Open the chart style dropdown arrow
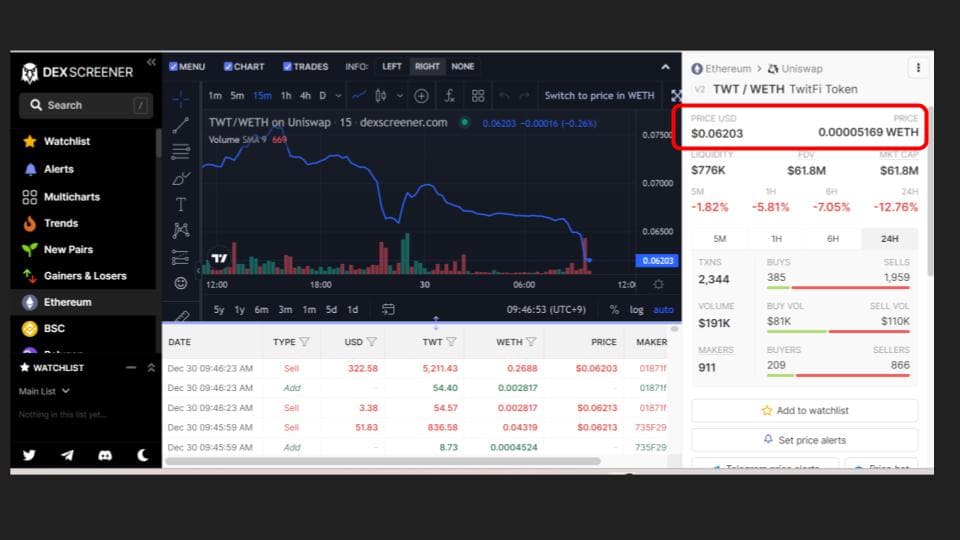 coord(400,96)
